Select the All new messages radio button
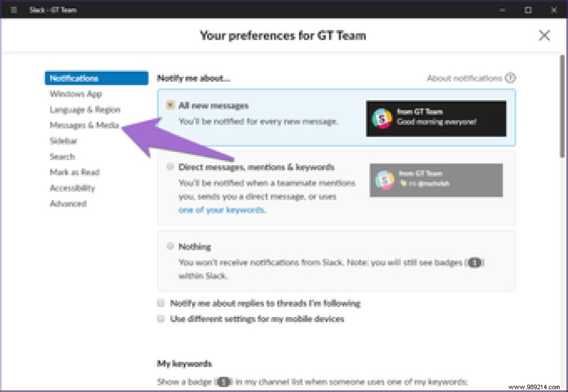Screen dimensions: 568x392 point(171,105)
